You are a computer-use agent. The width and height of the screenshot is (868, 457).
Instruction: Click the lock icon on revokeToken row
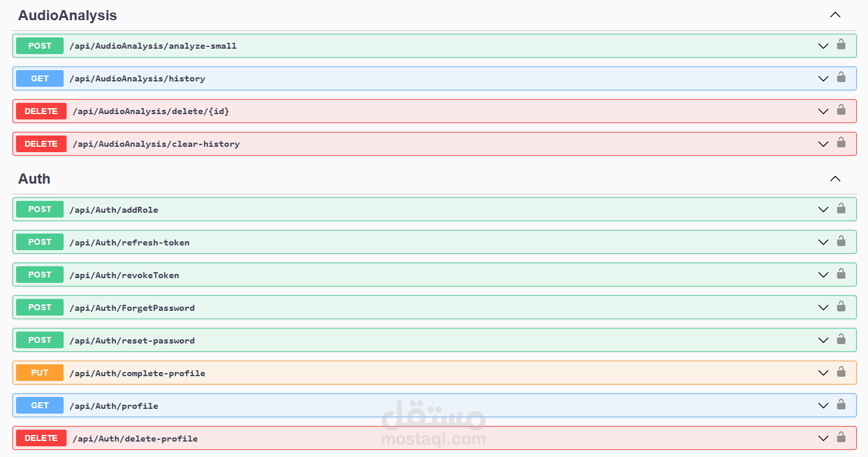coord(841,273)
